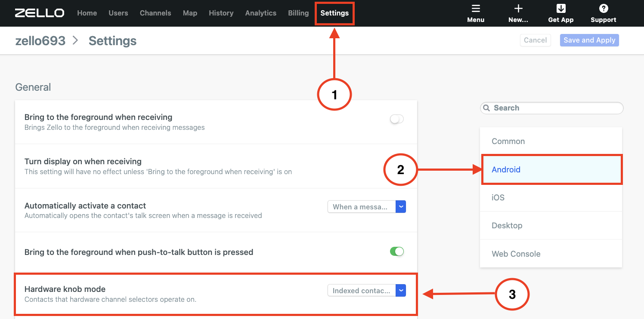This screenshot has width=644, height=319.
Task: Click zello693 breadcrumb link
Action: point(40,41)
